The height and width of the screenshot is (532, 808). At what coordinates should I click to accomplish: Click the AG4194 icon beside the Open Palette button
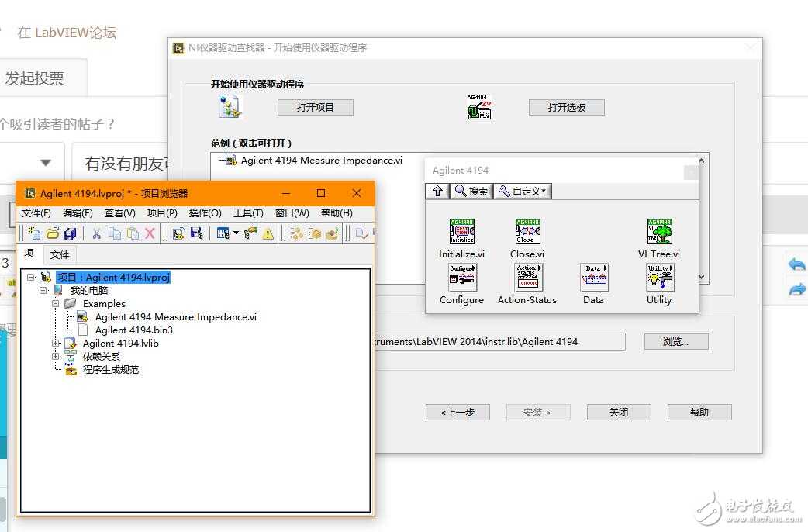478,107
